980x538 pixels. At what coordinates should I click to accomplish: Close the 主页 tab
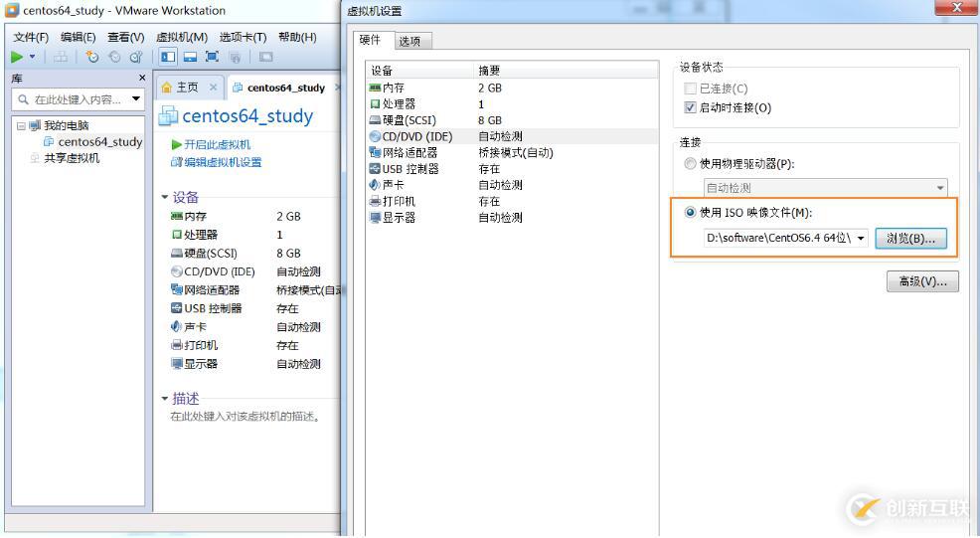click(213, 87)
